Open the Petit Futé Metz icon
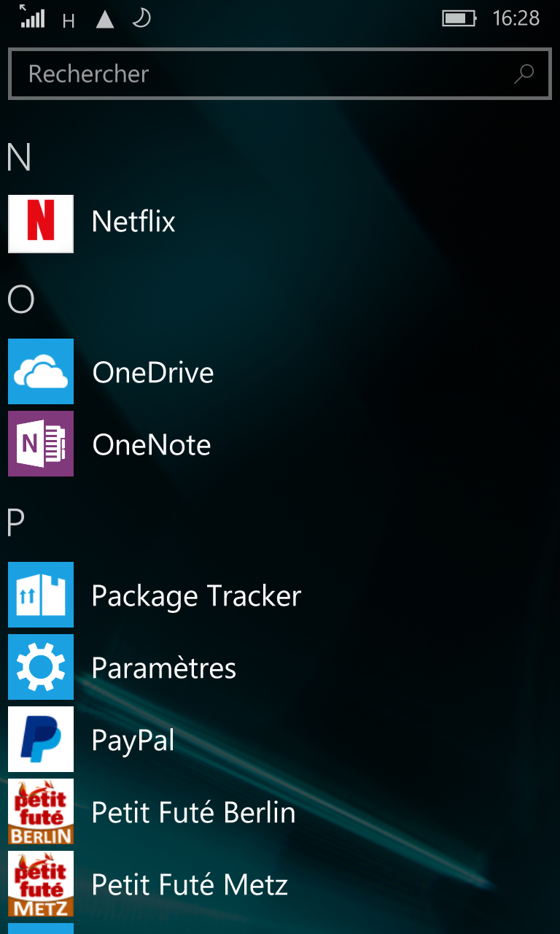Viewport: 560px width, 934px height. click(41, 884)
